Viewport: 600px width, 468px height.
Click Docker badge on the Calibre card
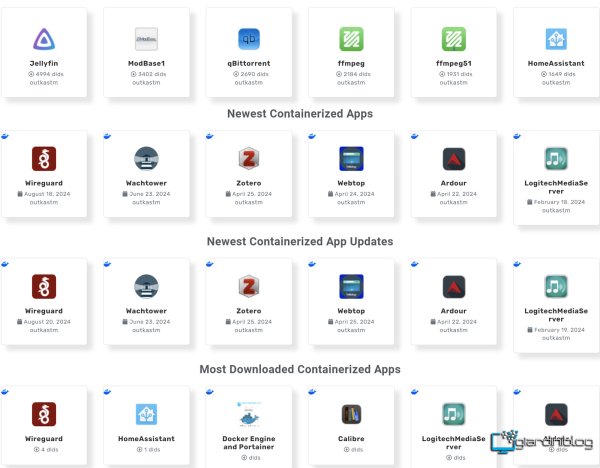pos(312,392)
